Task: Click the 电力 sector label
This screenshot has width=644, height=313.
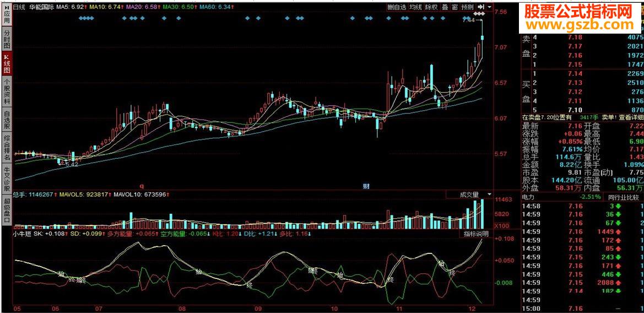Action: [528, 197]
